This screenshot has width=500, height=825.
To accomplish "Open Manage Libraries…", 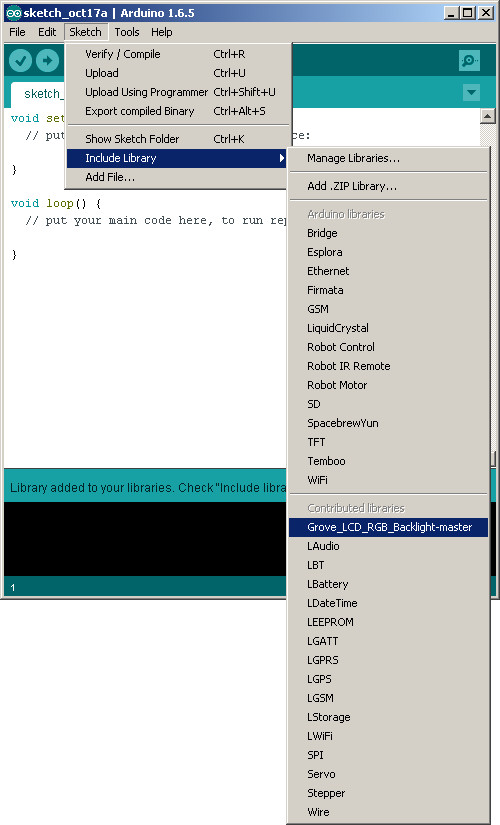I will [x=388, y=158].
